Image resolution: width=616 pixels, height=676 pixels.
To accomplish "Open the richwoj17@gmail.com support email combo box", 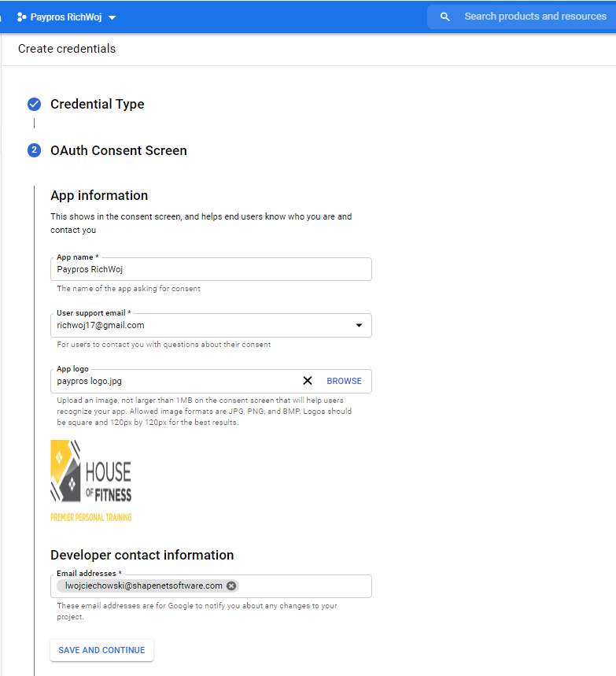I will [211, 326].
